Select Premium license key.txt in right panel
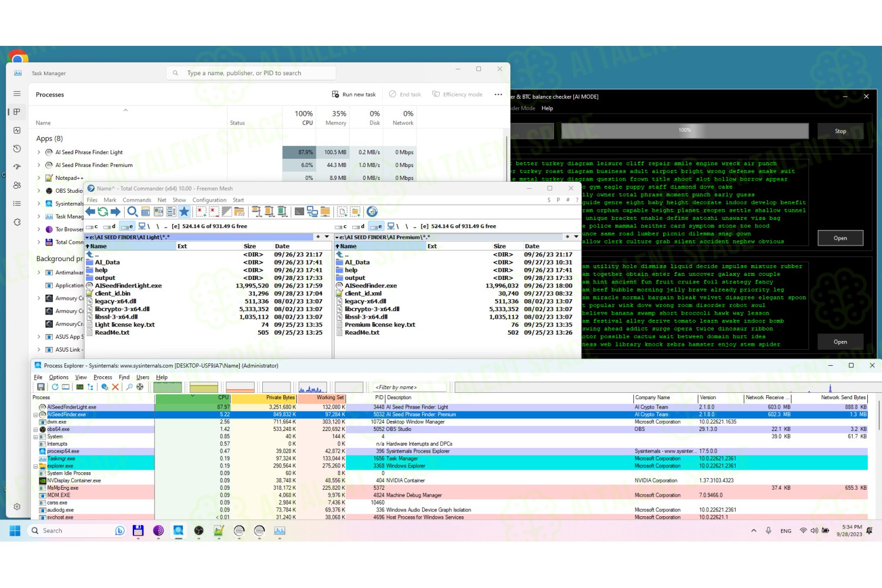 [x=380, y=325]
